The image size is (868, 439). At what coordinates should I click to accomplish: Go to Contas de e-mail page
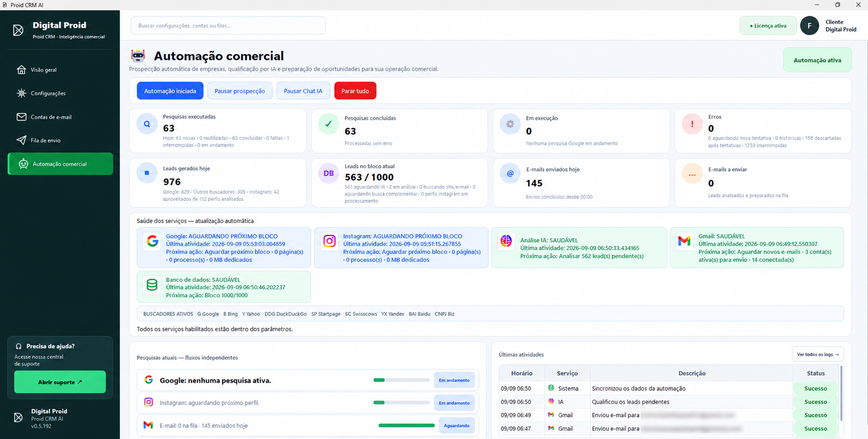click(x=60, y=117)
